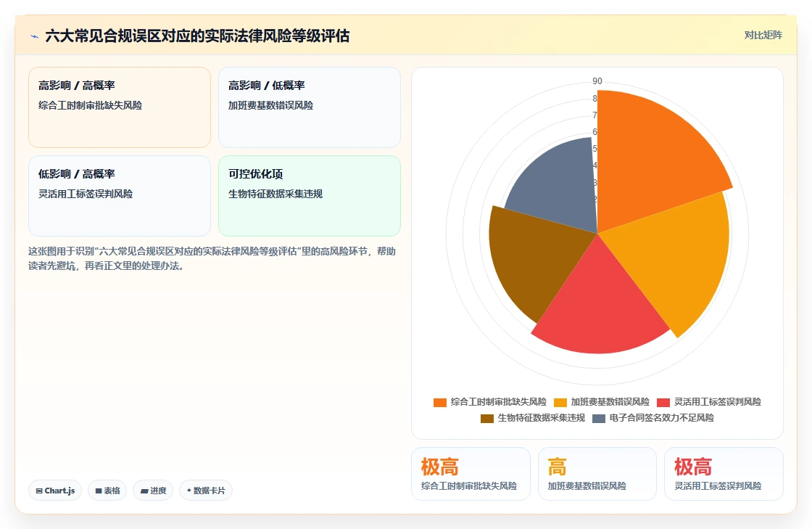Select the 可控优化项 matrix card

(x=309, y=196)
